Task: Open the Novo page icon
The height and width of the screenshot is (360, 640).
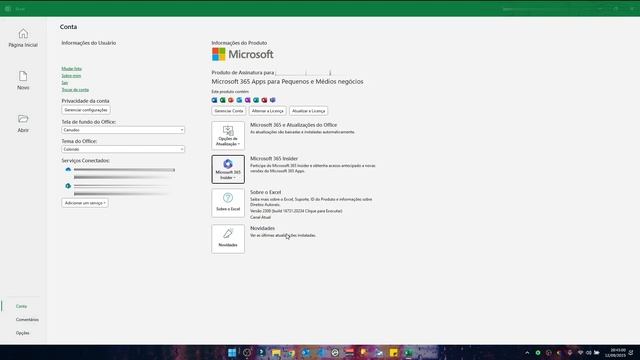Action: click(x=23, y=76)
